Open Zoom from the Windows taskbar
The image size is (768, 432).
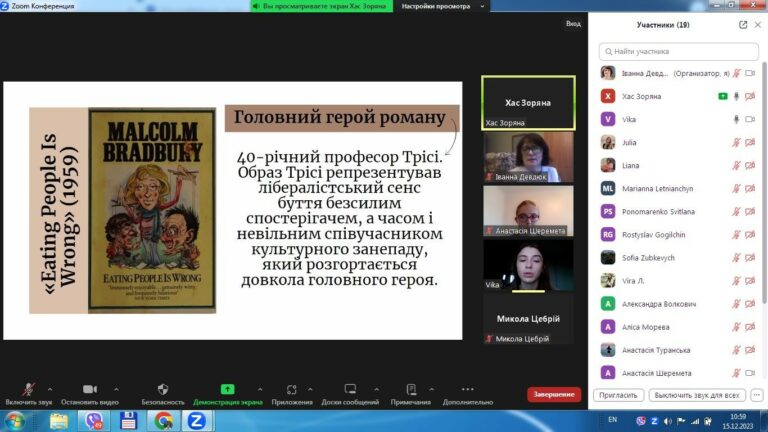click(197, 421)
